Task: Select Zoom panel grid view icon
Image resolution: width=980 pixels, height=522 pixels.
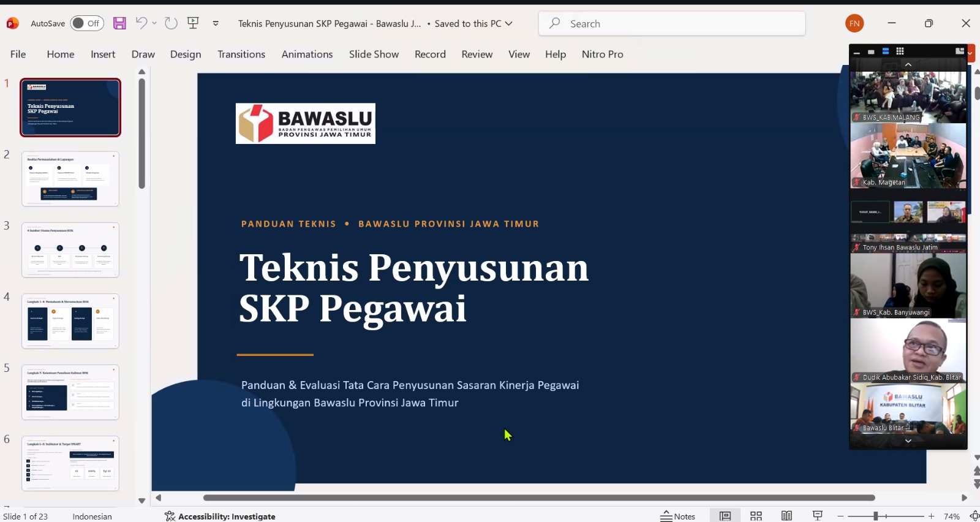Action: click(900, 51)
